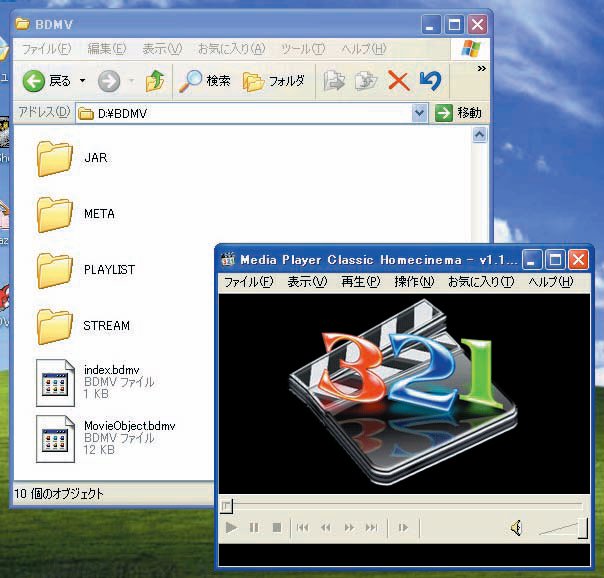Skip to next track in player
Screen dimensions: 604x578
coord(372,527)
